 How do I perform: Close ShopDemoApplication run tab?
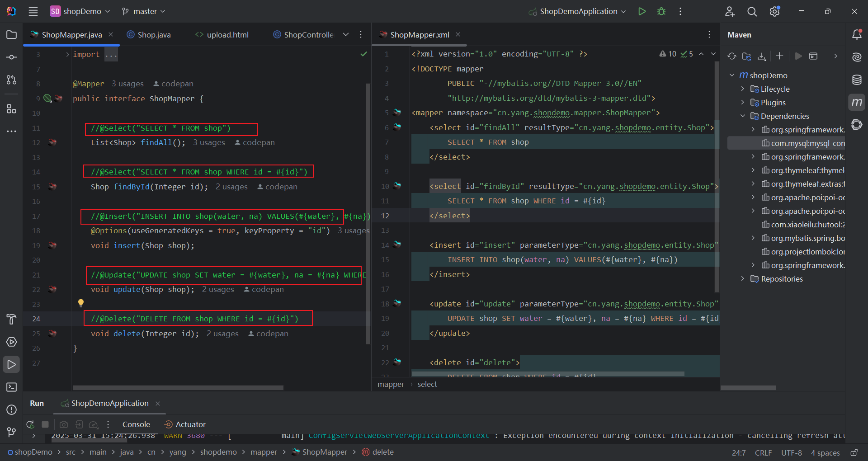[158, 404]
